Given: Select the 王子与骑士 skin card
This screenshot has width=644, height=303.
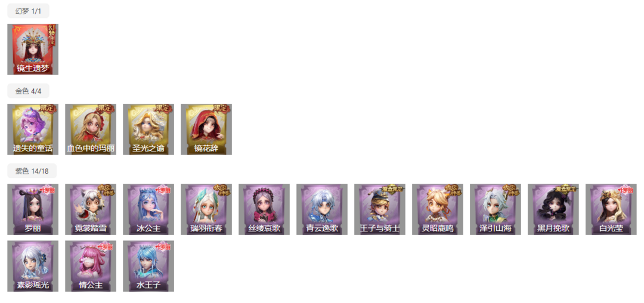Looking at the screenshot, I should (380, 209).
